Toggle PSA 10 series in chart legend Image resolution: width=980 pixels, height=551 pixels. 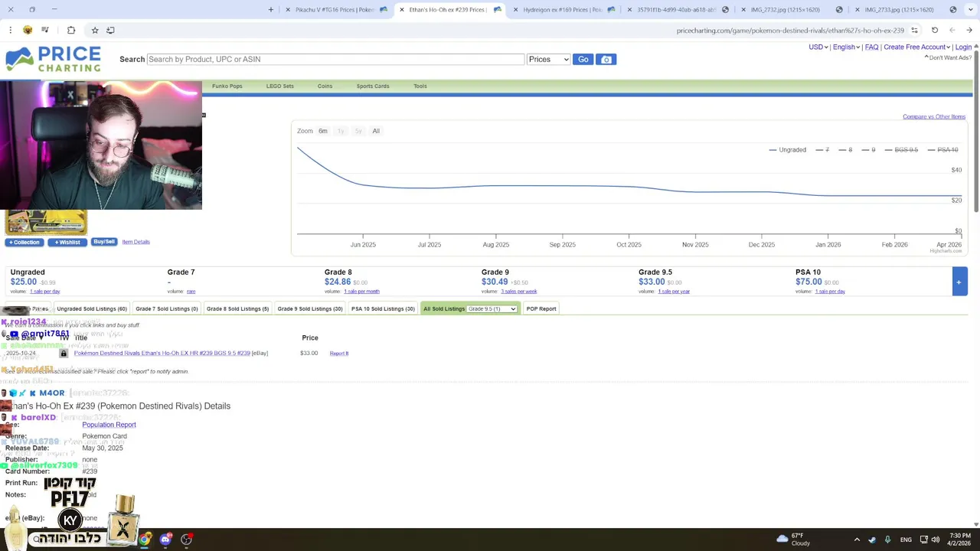[x=942, y=150]
